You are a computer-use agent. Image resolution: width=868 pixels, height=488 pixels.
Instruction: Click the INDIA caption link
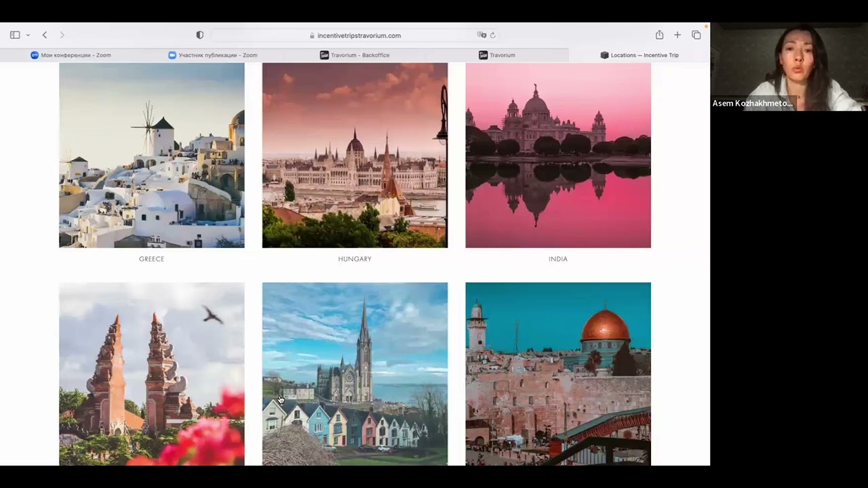[x=558, y=259]
